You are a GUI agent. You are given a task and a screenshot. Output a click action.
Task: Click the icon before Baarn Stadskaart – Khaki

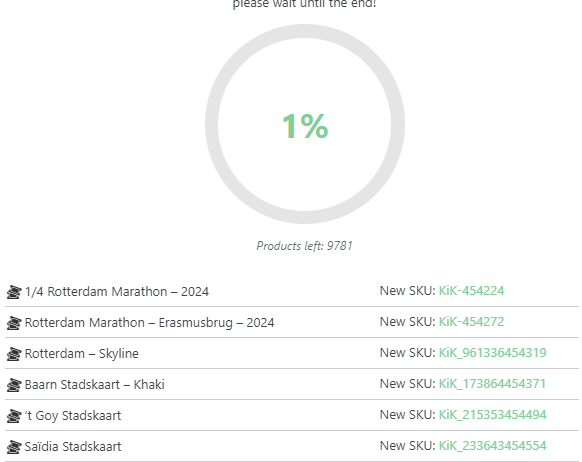click(x=14, y=385)
